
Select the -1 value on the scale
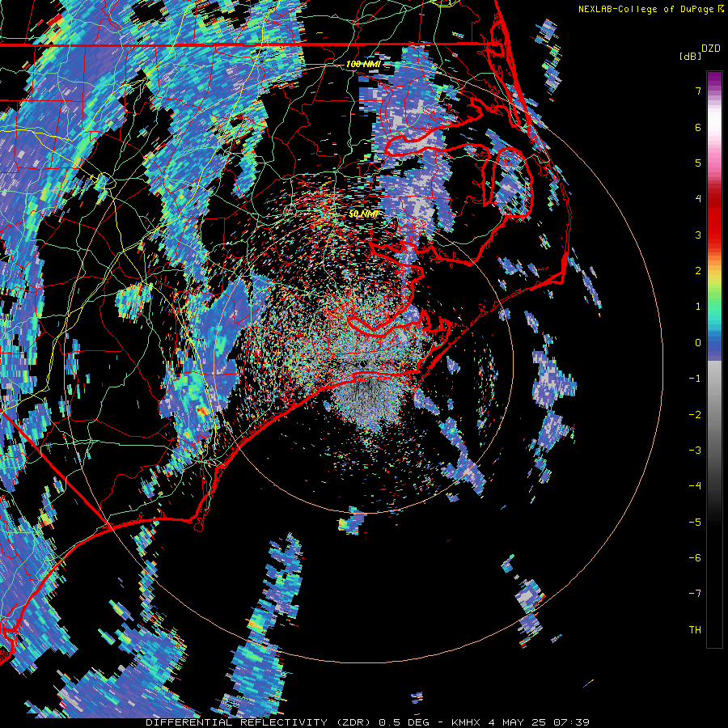(x=695, y=379)
